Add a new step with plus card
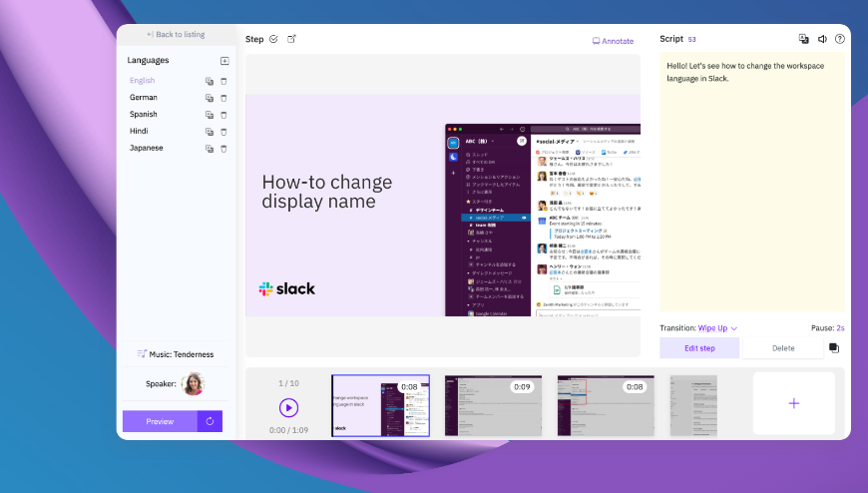The width and height of the screenshot is (868, 493). point(794,403)
